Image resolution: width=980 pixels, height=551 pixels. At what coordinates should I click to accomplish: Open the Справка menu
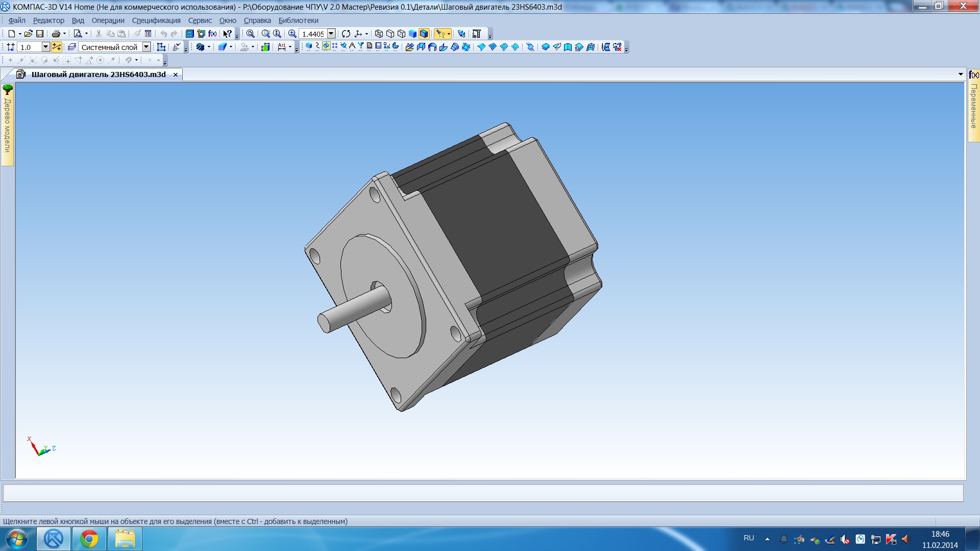[x=257, y=20]
